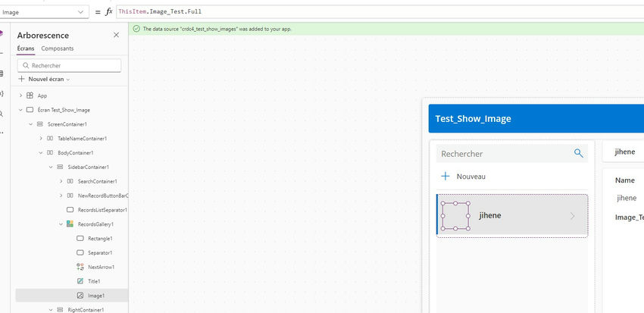Click the RecordsGallery1 gallery icon
The image size is (644, 313).
coord(70,224)
